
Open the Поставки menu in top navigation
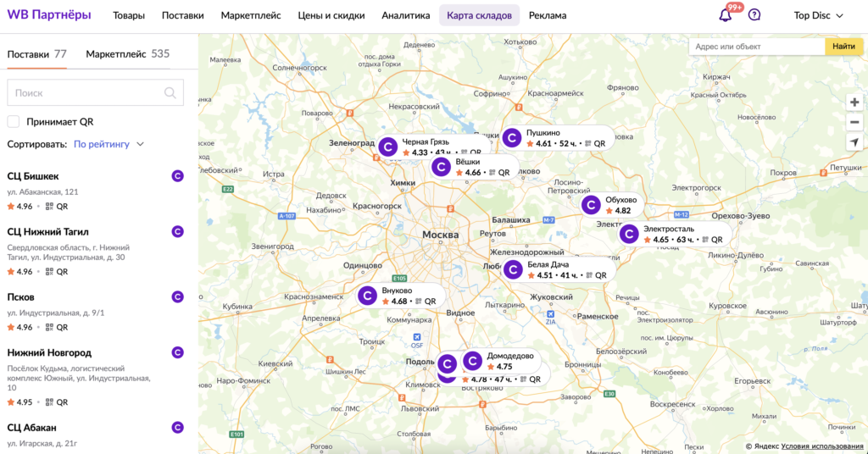click(x=183, y=15)
